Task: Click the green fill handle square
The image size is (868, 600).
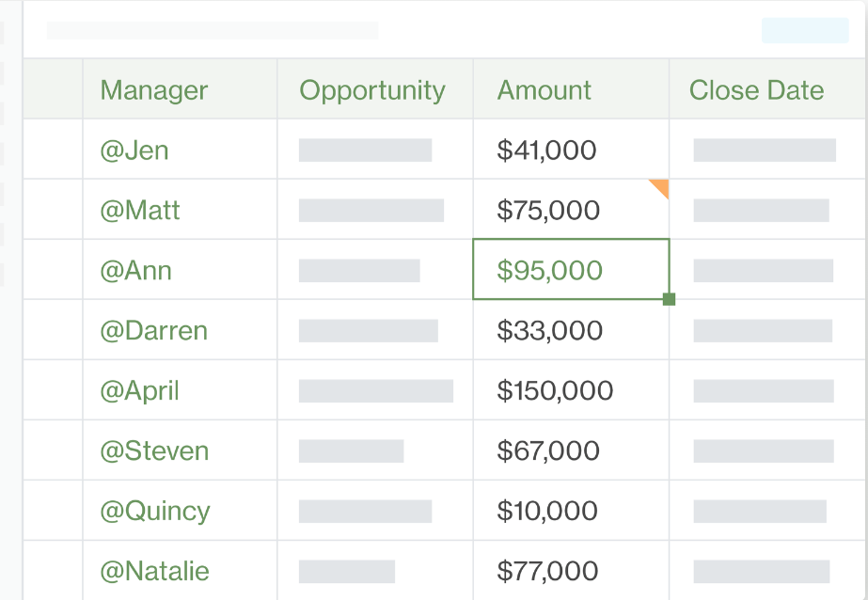Action: click(x=669, y=299)
